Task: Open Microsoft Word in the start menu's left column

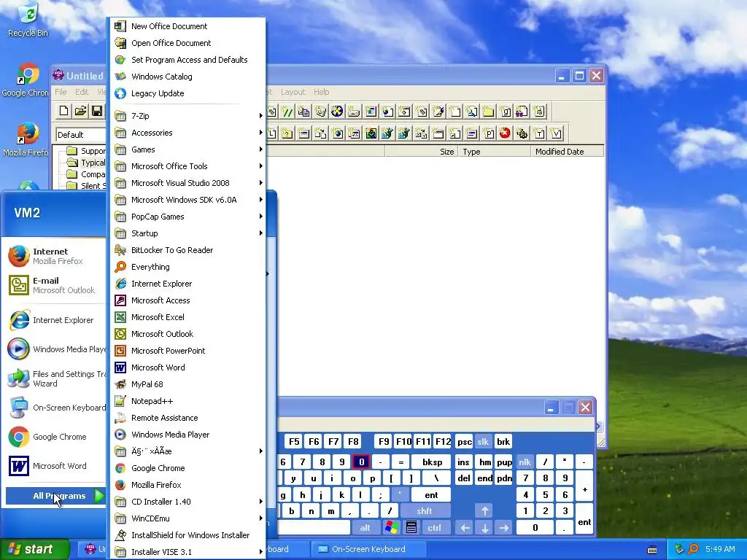Action: pos(55,466)
